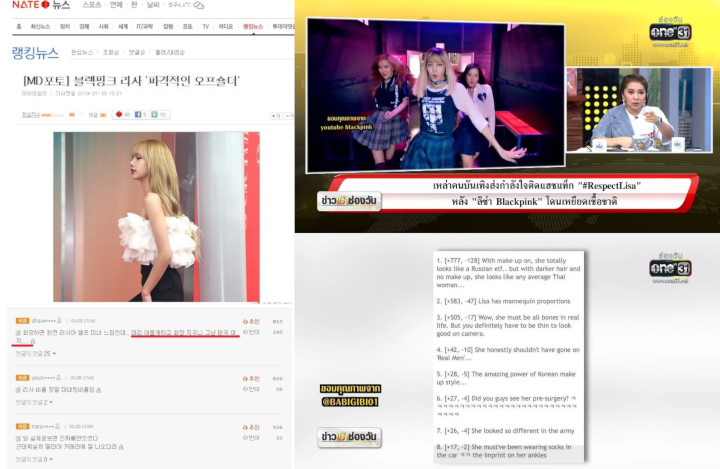Switch to the 정치 tab
Screen dimensions: 720x469
[65, 27]
